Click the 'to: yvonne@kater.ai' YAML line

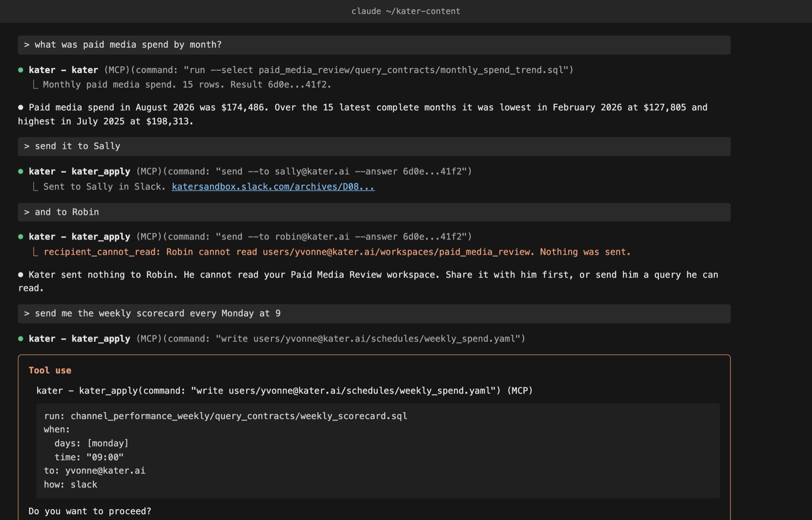tap(94, 471)
